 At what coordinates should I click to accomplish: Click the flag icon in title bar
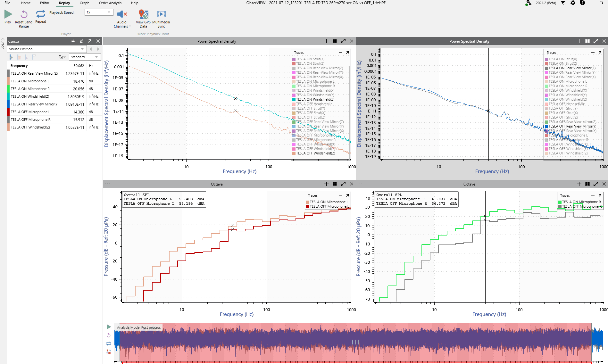click(563, 3)
